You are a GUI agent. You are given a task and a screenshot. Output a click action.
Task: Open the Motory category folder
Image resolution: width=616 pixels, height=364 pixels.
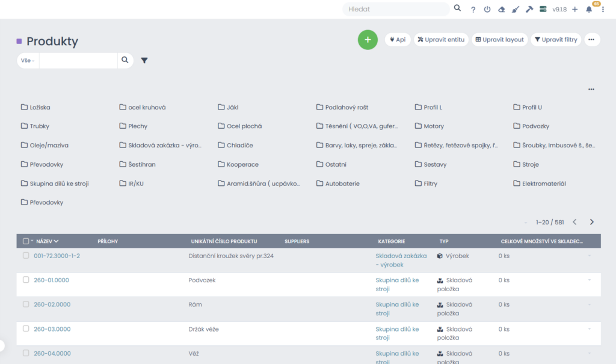[433, 126]
